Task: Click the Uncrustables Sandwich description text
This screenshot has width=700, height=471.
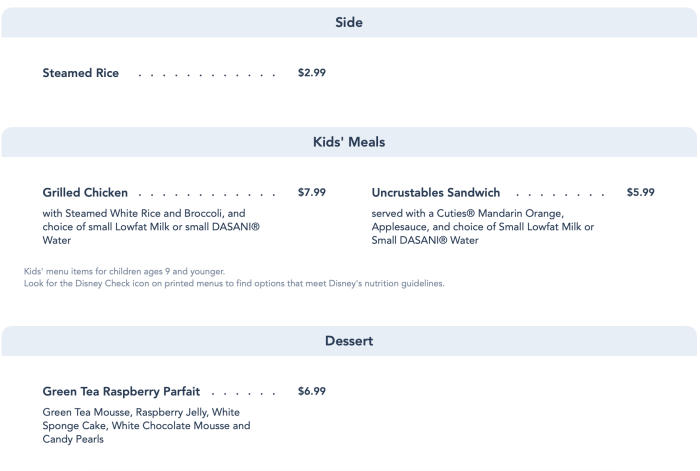Action: (x=482, y=226)
